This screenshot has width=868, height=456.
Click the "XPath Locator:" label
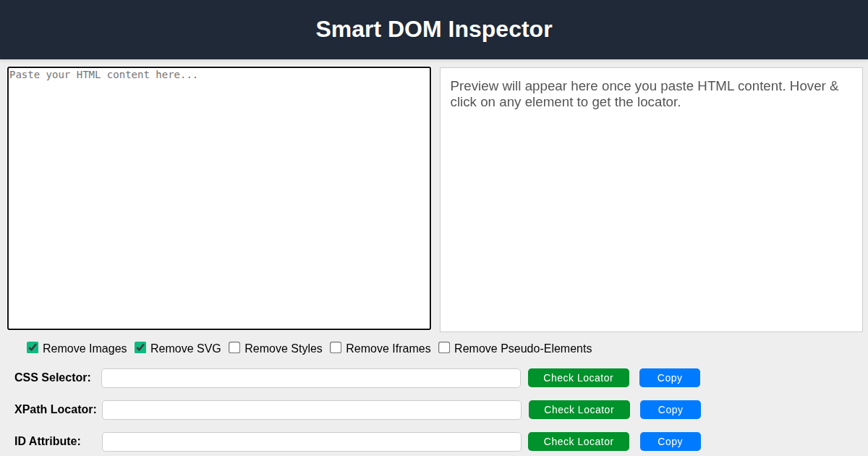[56, 410]
